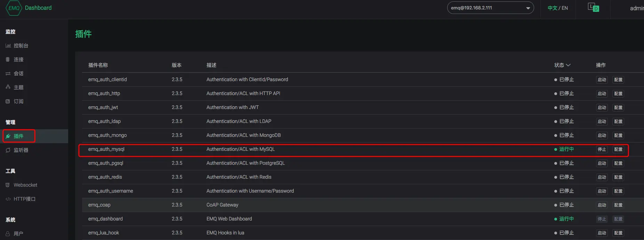Start the emq_auth_username plugin
The height and width of the screenshot is (240, 644).
[x=602, y=191]
